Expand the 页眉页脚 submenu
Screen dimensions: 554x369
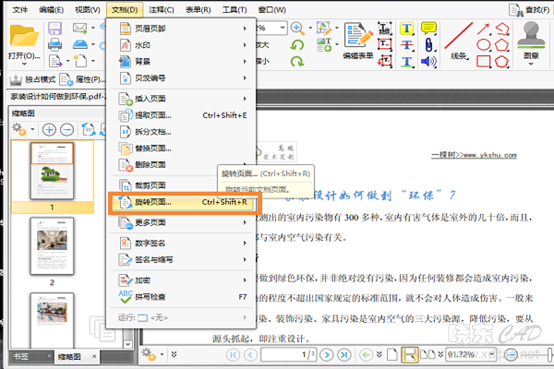point(182,29)
